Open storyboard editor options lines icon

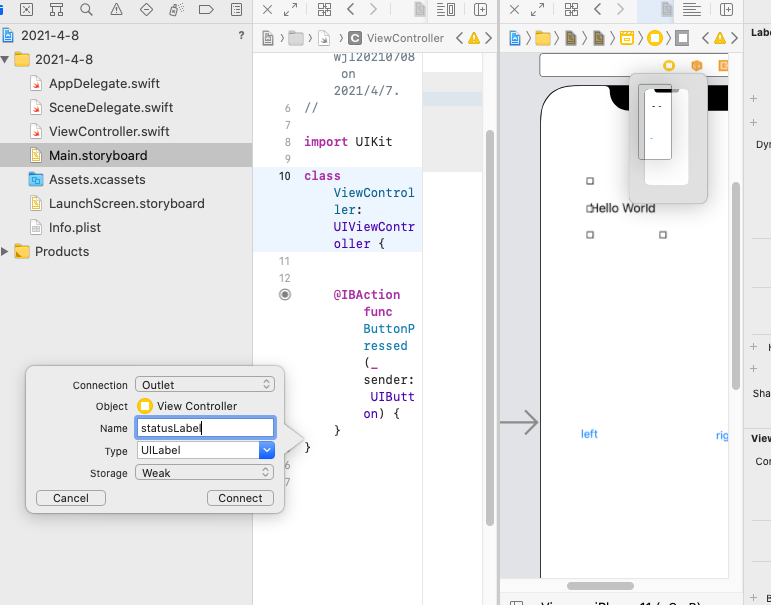pyautogui.click(x=692, y=9)
